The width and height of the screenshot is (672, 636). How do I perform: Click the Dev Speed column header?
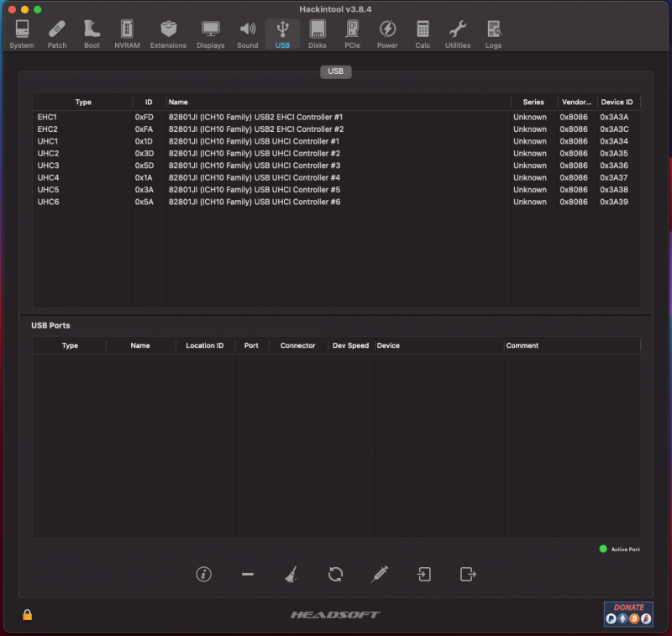click(350, 345)
